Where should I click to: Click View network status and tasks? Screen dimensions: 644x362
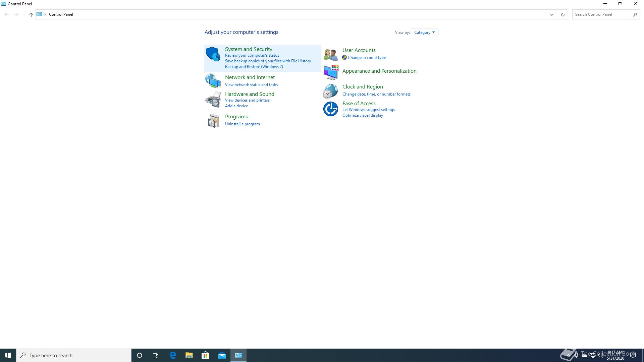[x=251, y=85]
